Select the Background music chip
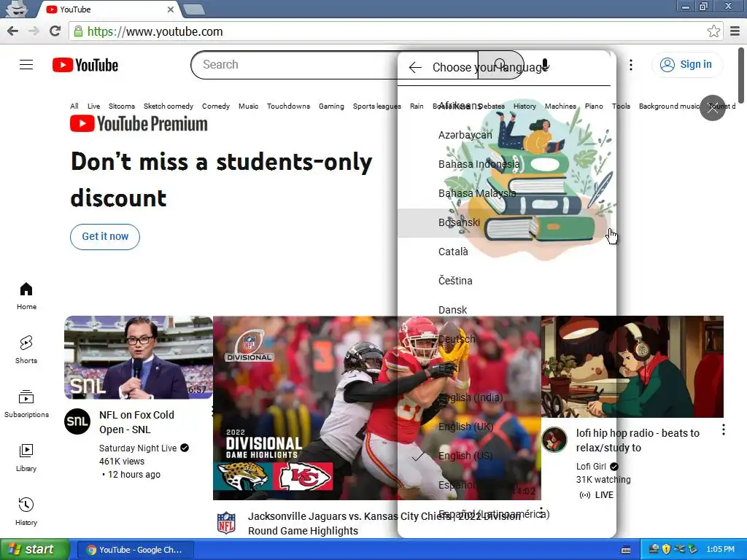 click(x=668, y=106)
